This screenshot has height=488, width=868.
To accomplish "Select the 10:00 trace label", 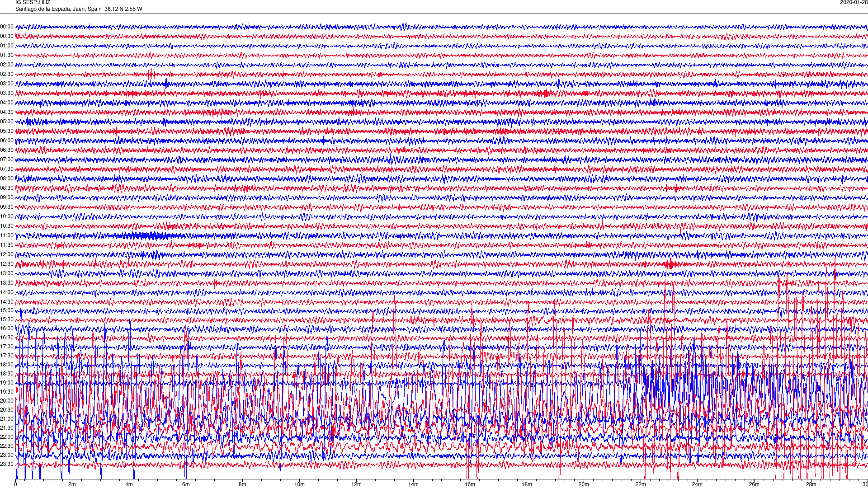I will 7,216.
